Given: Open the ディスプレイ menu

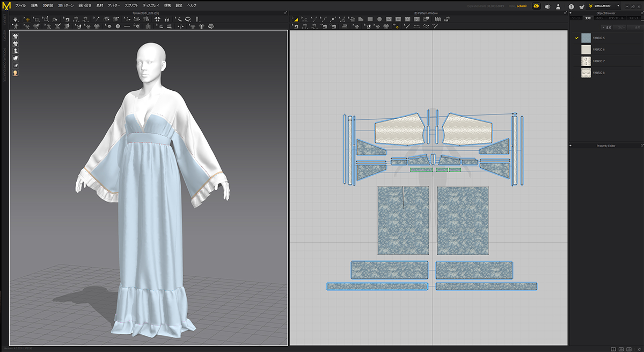Looking at the screenshot, I should pos(151,5).
